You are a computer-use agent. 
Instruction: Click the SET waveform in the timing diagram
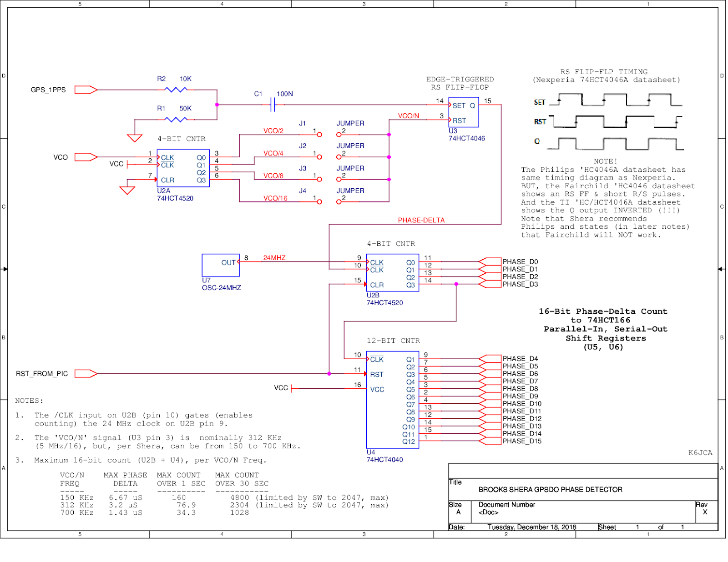coord(616,100)
